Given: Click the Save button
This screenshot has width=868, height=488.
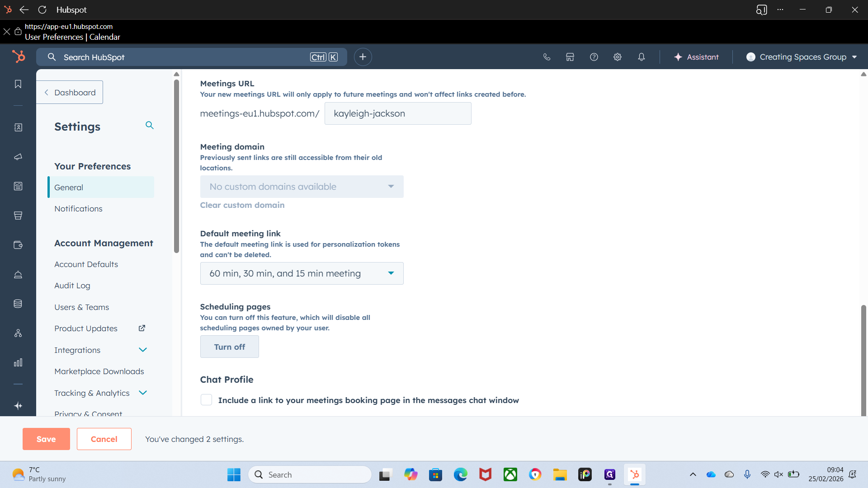Looking at the screenshot, I should coord(46,439).
